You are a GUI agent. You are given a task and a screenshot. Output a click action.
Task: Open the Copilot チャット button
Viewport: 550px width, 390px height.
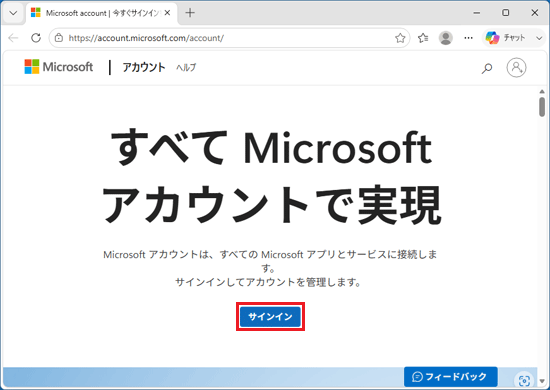point(506,38)
